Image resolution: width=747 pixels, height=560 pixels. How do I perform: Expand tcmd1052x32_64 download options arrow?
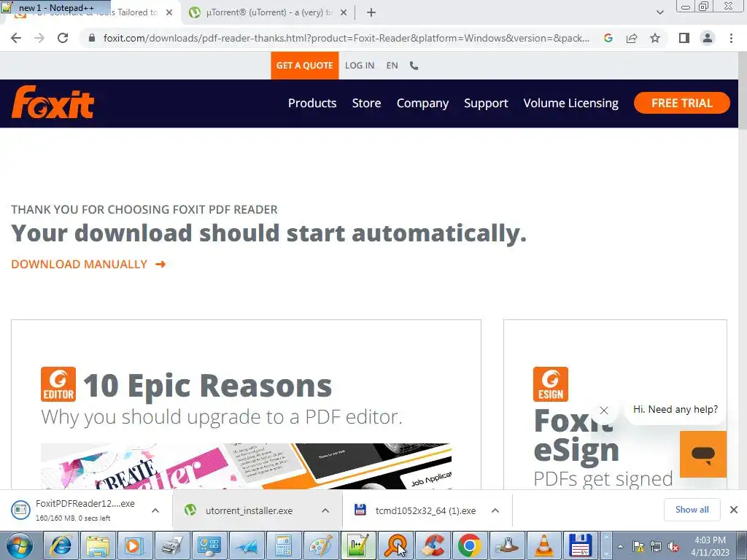[495, 510]
